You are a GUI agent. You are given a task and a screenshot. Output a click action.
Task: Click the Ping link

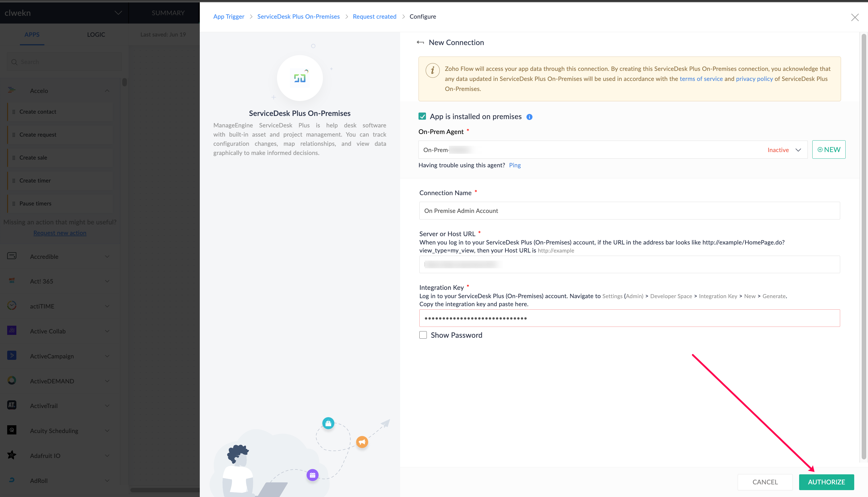pyautogui.click(x=515, y=165)
